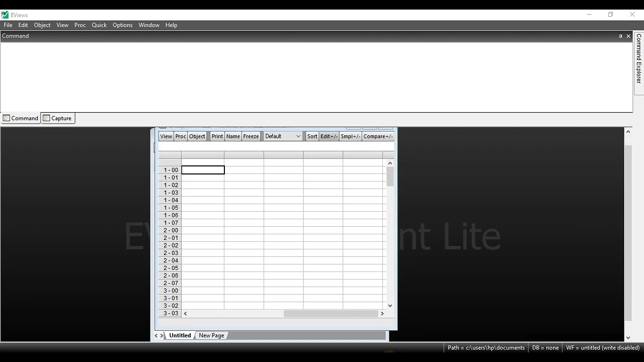The width and height of the screenshot is (644, 362).
Task: Open the New Page tab
Action: click(211, 335)
